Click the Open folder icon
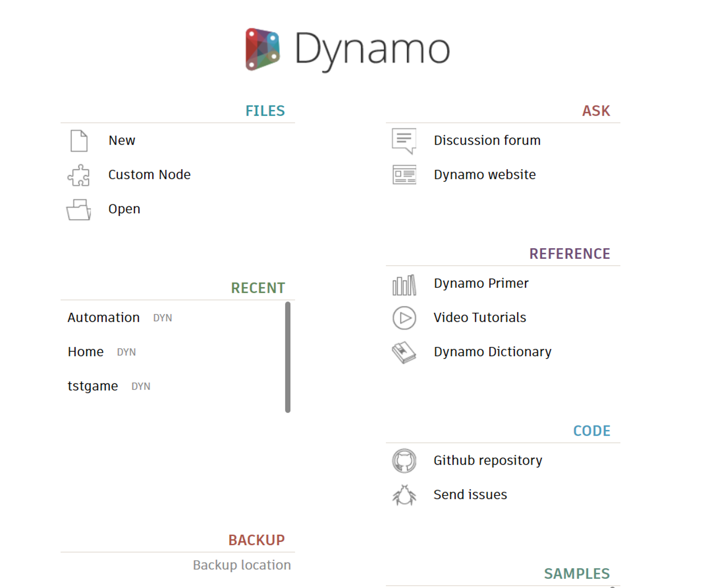This screenshot has height=588, width=706. [79, 210]
